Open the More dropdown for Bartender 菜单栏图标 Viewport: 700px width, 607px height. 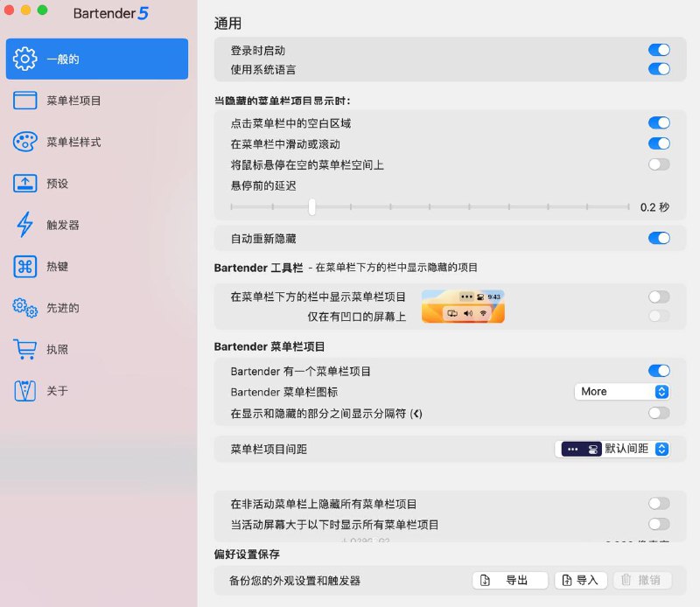tap(621, 391)
